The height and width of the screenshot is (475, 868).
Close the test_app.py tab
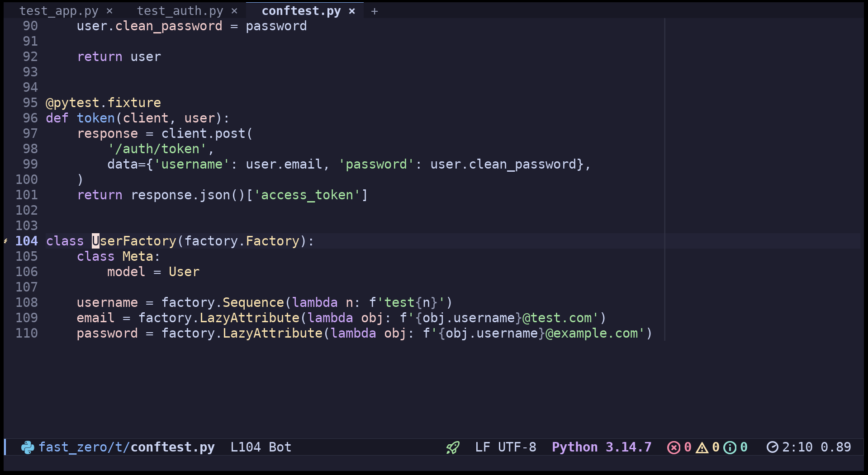(x=109, y=11)
